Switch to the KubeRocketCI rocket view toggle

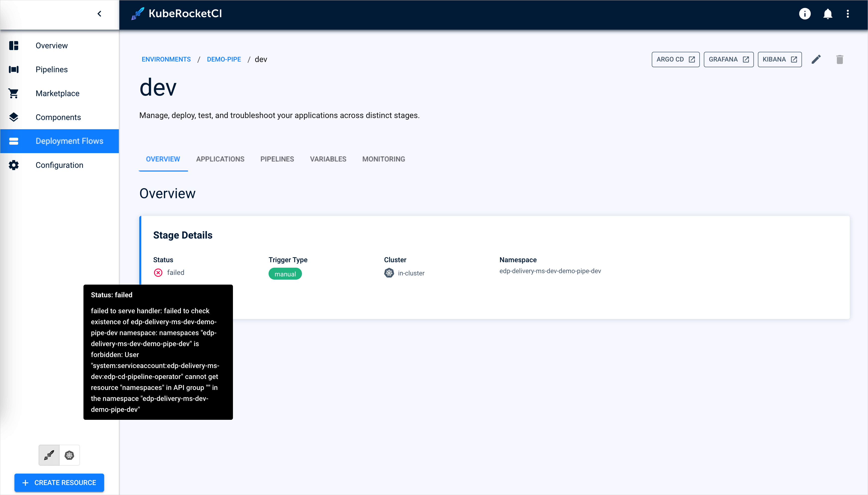click(49, 455)
